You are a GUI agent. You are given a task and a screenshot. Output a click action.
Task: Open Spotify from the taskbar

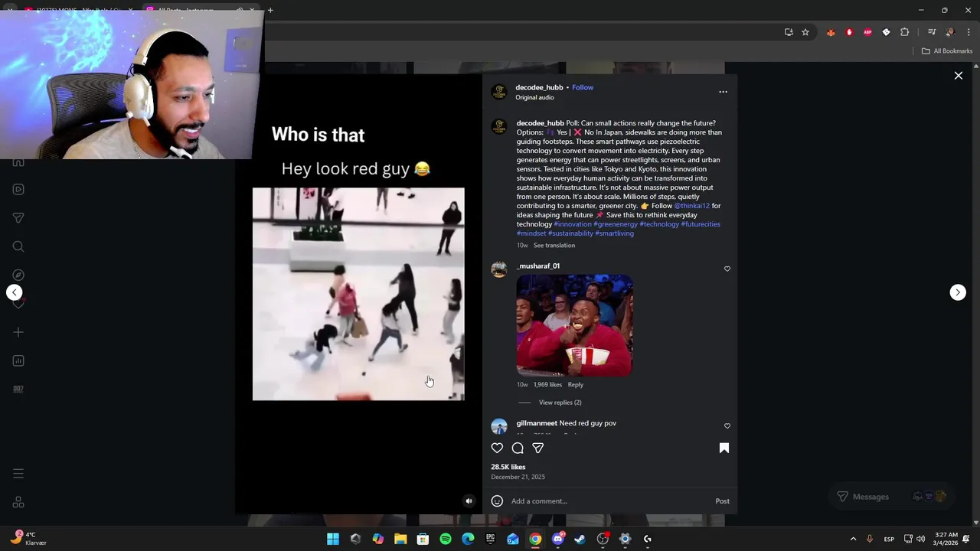tap(446, 539)
